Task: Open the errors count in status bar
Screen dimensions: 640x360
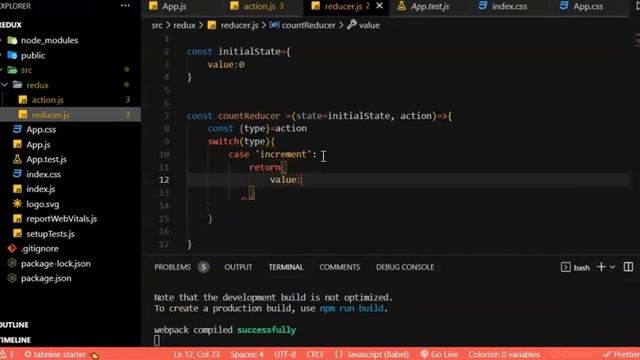Action: coord(7,354)
